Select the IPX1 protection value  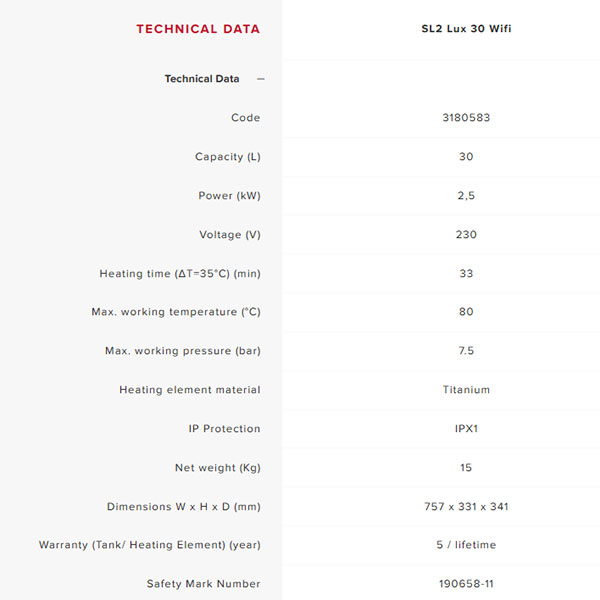pyautogui.click(x=466, y=429)
